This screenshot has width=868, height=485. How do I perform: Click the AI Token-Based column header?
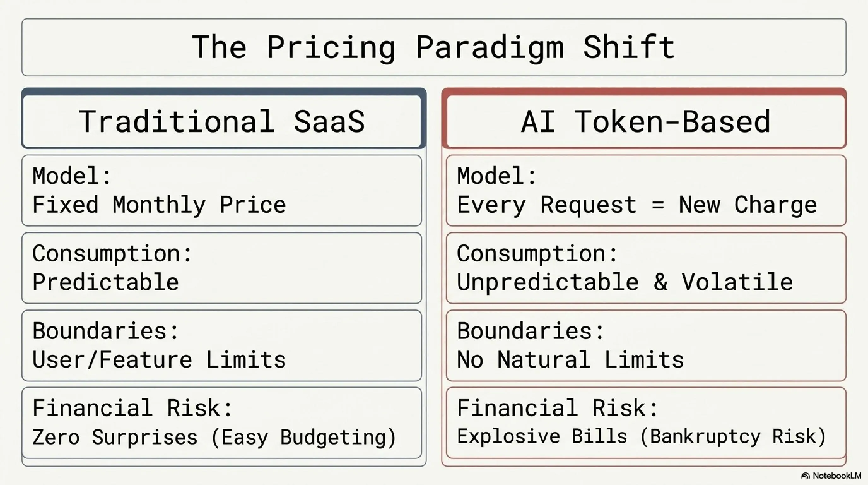[x=646, y=122]
